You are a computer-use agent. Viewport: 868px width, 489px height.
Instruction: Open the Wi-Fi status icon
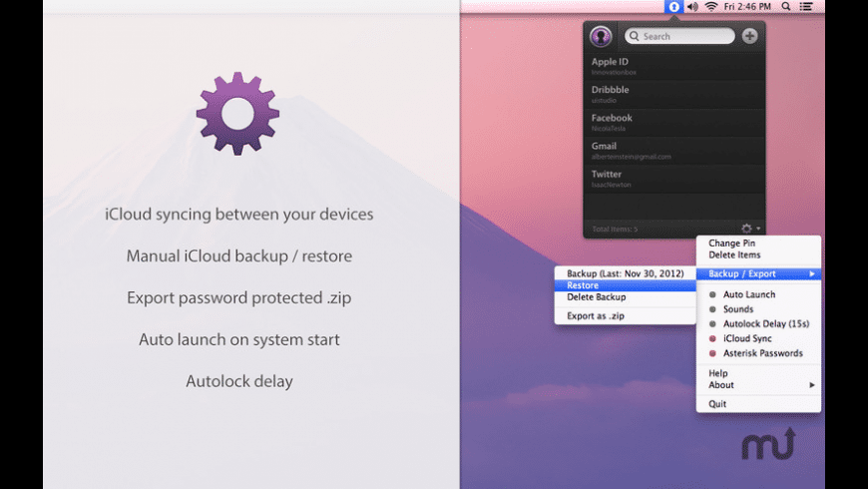click(711, 7)
